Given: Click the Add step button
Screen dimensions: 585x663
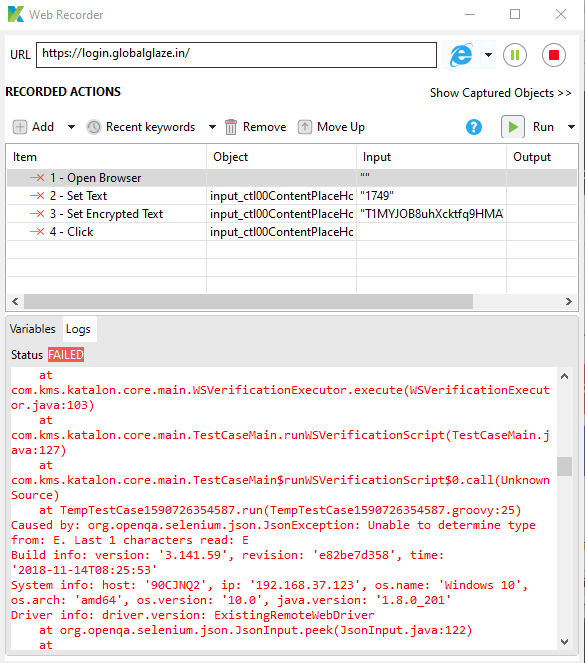Looking at the screenshot, I should coord(34,127).
